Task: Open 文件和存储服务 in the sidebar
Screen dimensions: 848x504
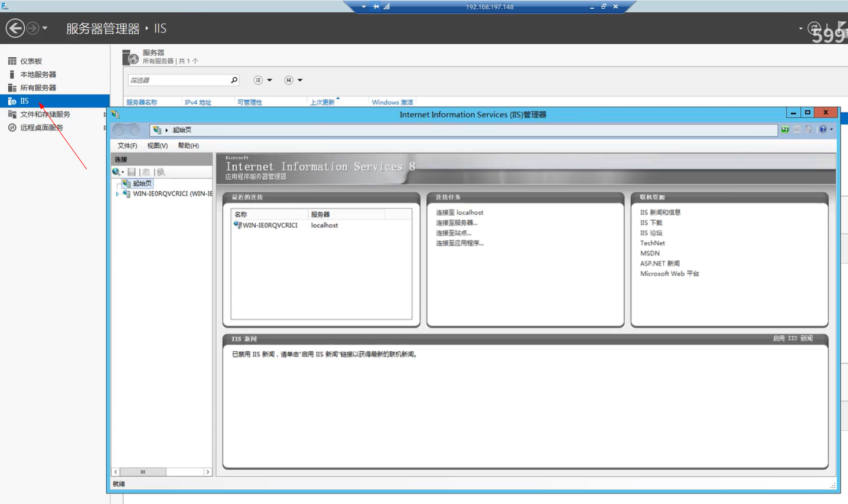Action: tap(45, 114)
